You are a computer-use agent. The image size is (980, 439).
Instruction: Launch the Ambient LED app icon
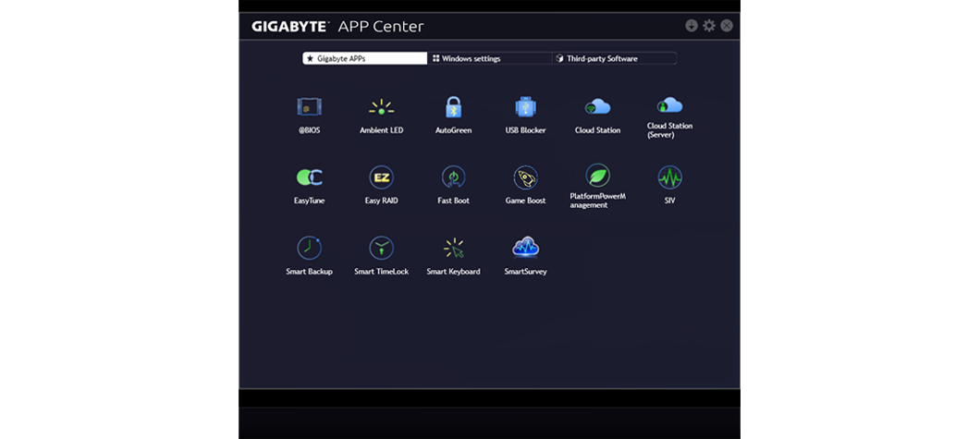coord(381,107)
